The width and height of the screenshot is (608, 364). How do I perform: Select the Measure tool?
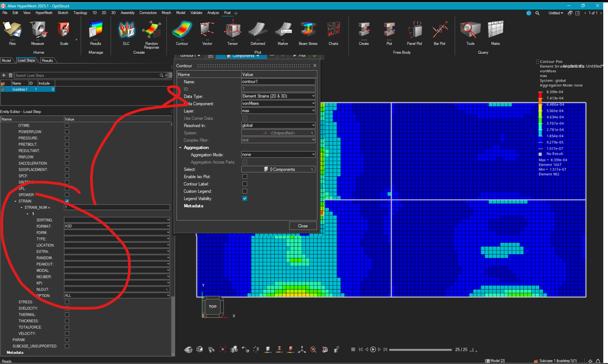(38, 33)
